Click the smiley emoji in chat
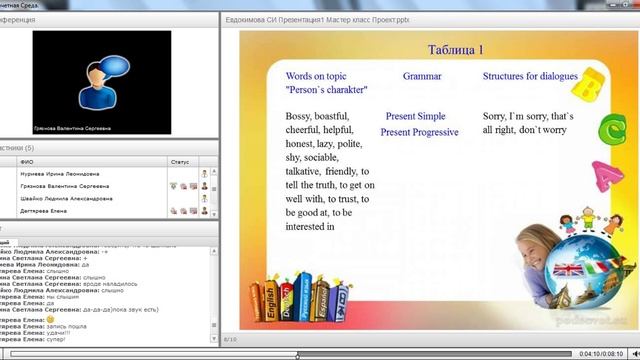This screenshot has width=640, height=360. click(50, 319)
